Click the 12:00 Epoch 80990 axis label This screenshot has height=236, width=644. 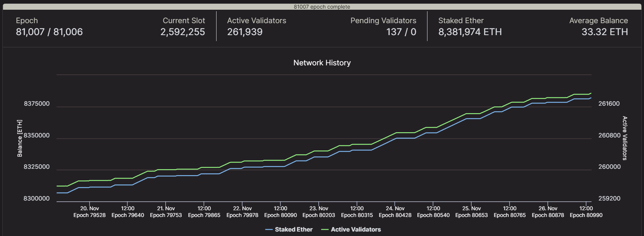tap(586, 212)
